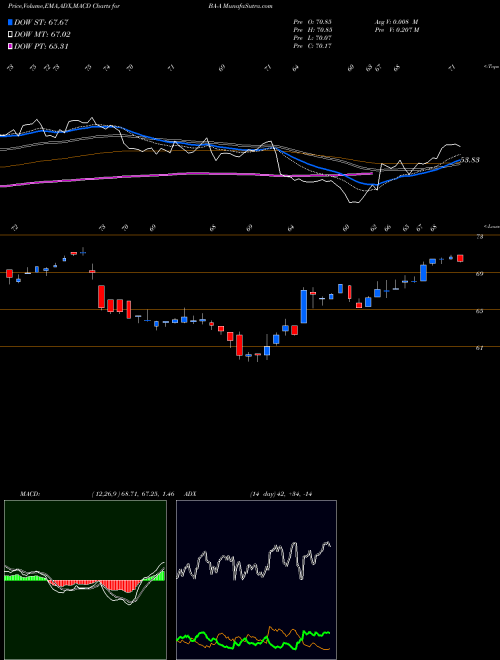Select the 'DOW MT: 67.02' legend text
The image size is (500, 660).
coord(42,35)
